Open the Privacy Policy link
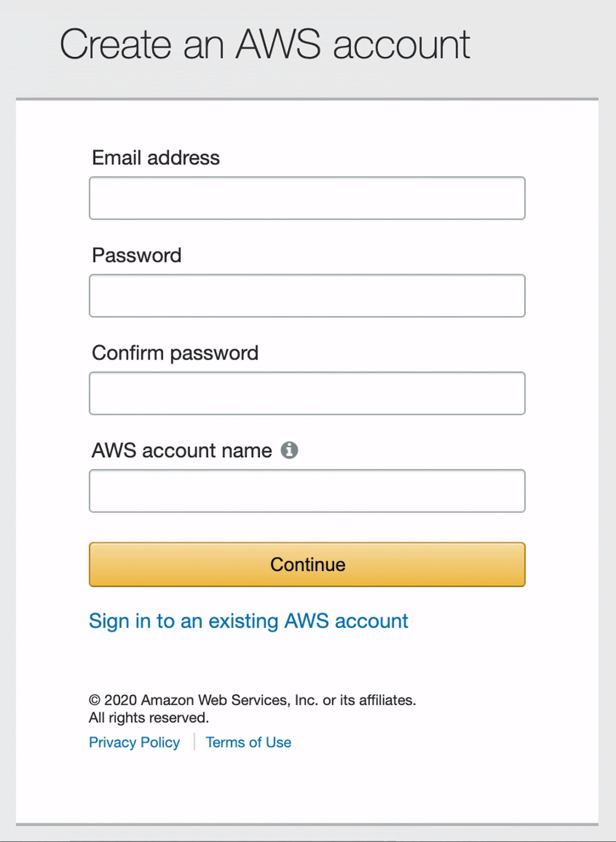 [134, 743]
